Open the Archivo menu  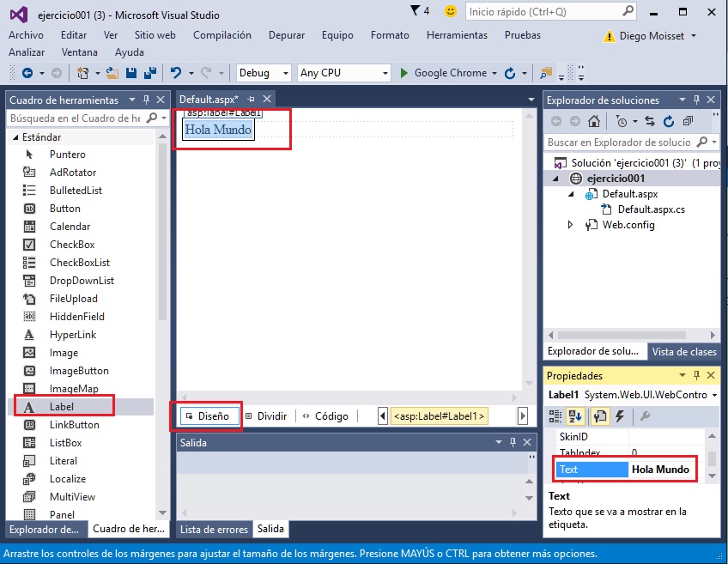tap(26, 35)
